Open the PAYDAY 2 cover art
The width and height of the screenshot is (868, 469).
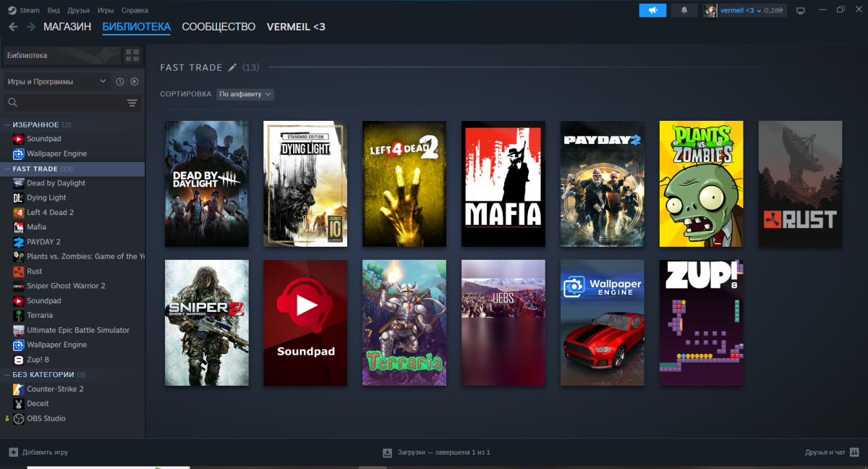(603, 184)
